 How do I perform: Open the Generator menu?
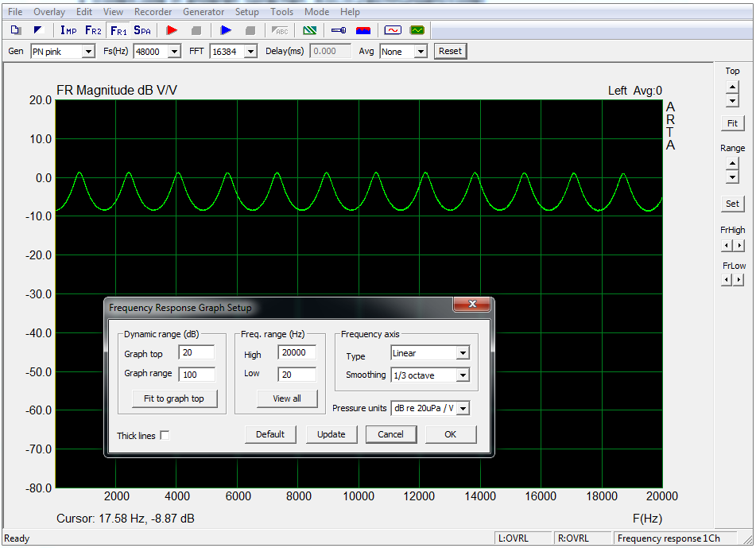click(204, 12)
